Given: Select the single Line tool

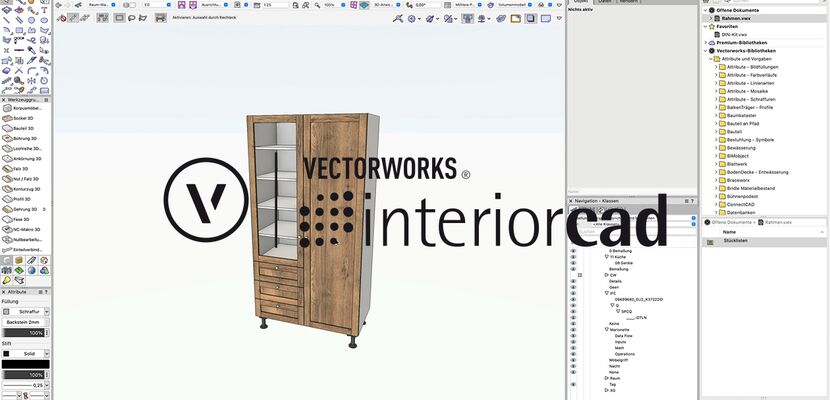Looking at the screenshot, I should pyautogui.click(x=6, y=20).
